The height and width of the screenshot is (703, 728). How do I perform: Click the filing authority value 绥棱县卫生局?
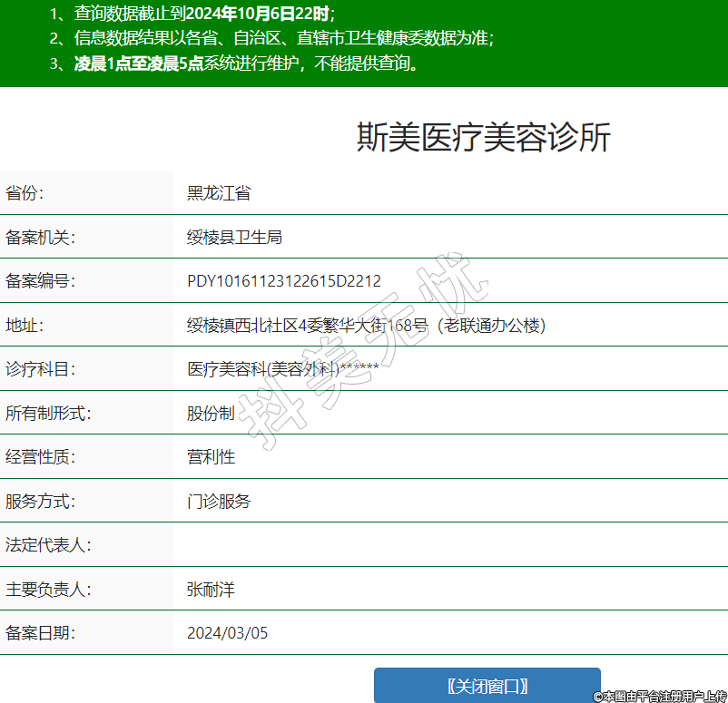point(234,238)
